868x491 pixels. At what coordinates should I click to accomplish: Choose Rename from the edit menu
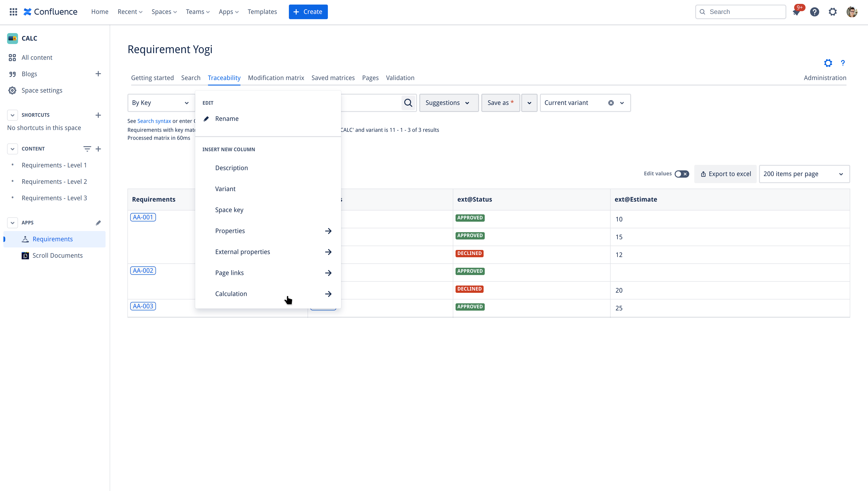pyautogui.click(x=227, y=119)
